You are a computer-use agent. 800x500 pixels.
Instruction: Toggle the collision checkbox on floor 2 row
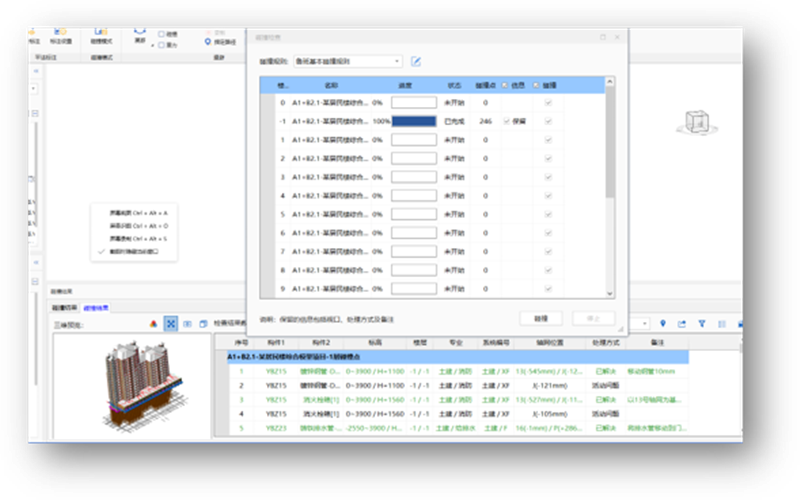pos(548,158)
